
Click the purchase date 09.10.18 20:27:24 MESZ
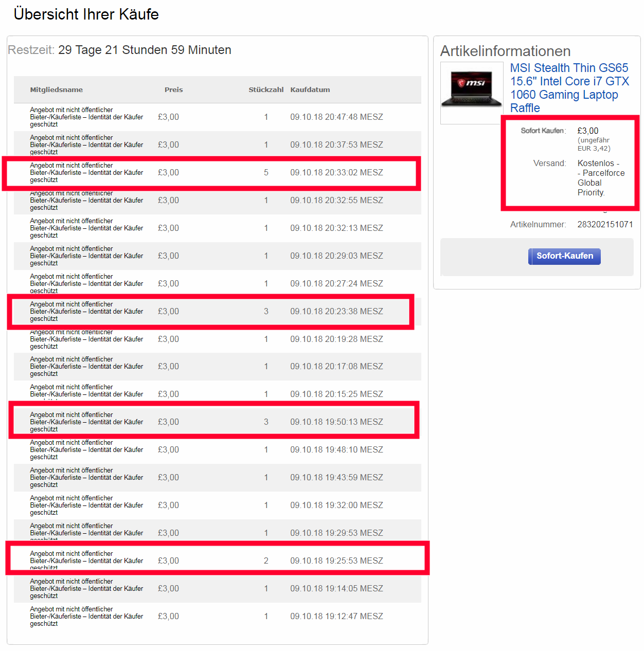click(336, 283)
